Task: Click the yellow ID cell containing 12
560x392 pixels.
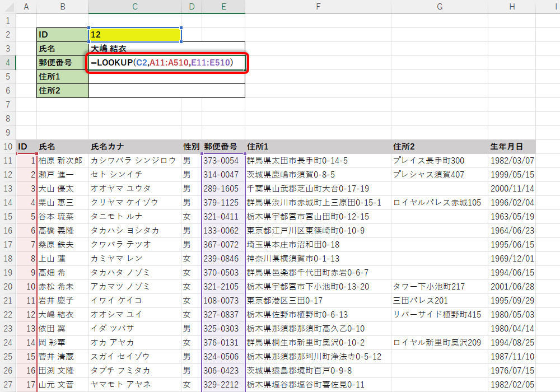Action: (x=134, y=35)
